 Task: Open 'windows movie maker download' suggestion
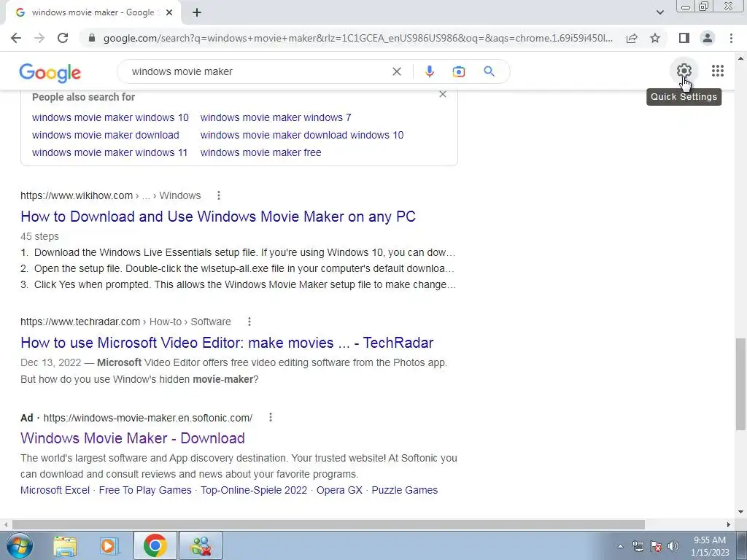[105, 135]
